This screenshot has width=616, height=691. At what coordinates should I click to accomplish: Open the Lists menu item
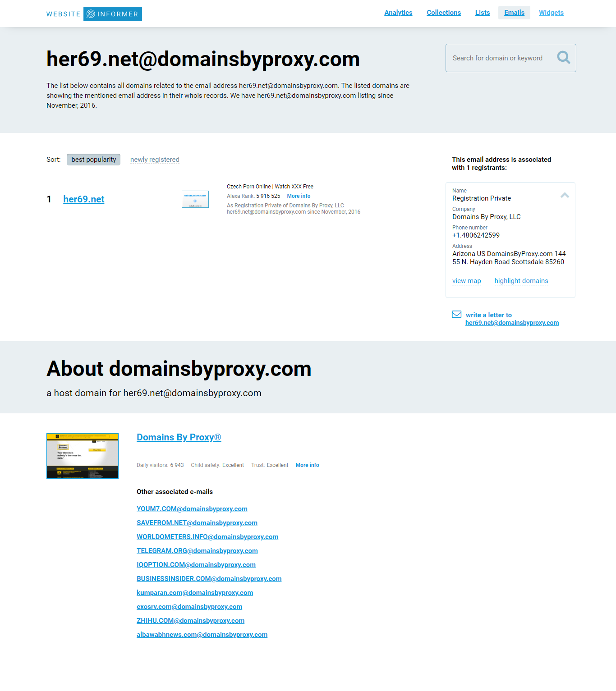[x=483, y=13]
